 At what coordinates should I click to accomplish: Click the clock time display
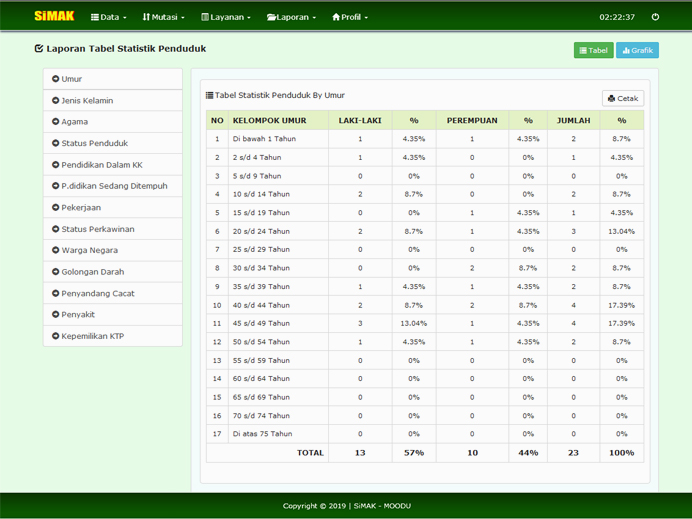[616, 17]
